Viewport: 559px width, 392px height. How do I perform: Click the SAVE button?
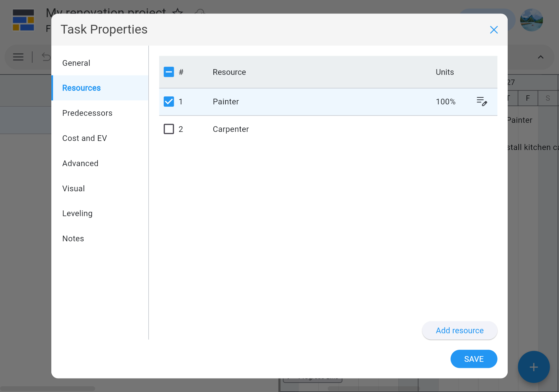[x=473, y=359]
